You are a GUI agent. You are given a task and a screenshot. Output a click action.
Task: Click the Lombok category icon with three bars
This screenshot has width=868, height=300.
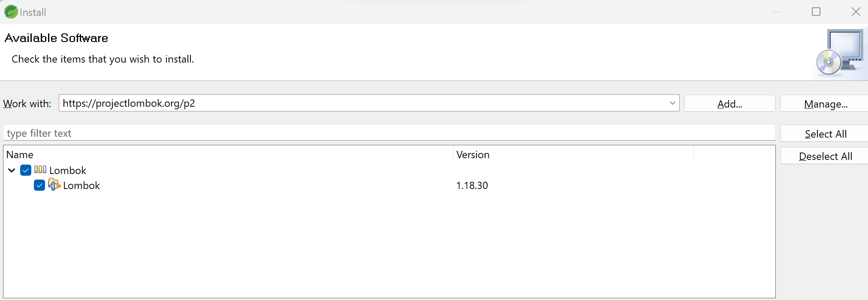(x=40, y=170)
